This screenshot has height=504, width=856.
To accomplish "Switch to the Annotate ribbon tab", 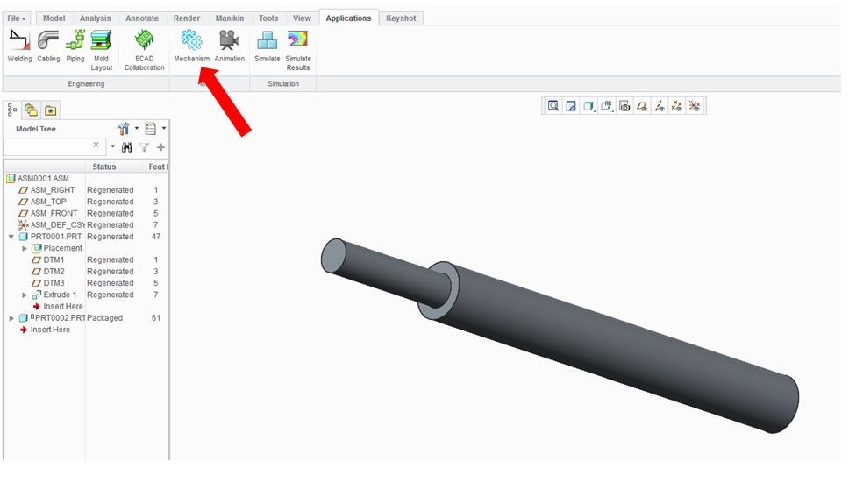I will [142, 18].
